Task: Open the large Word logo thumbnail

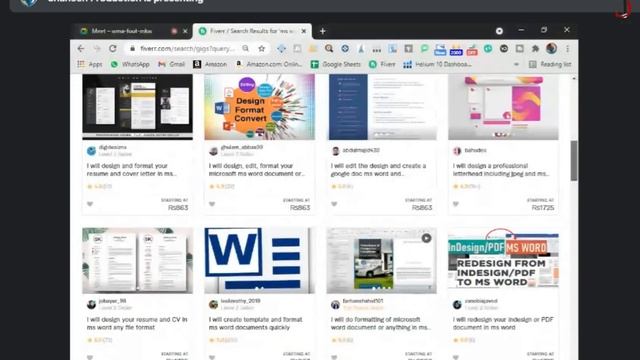Action: tap(260, 260)
